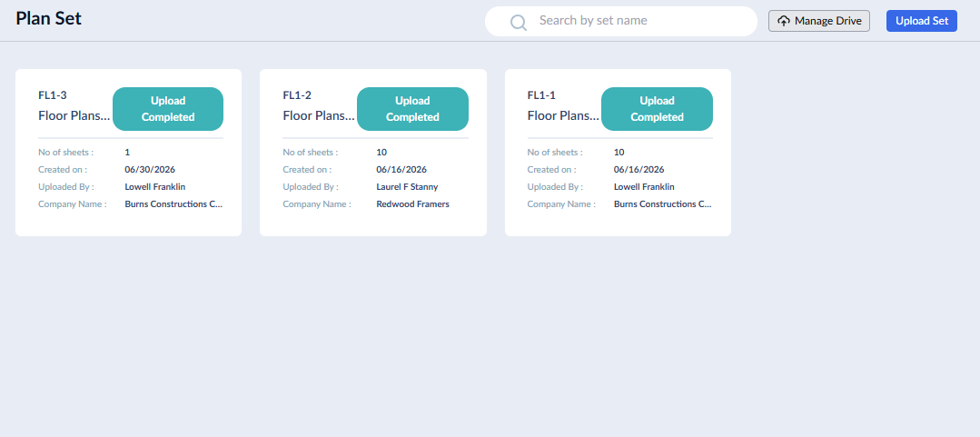Open the FL1-1 plan set card

coord(618,153)
